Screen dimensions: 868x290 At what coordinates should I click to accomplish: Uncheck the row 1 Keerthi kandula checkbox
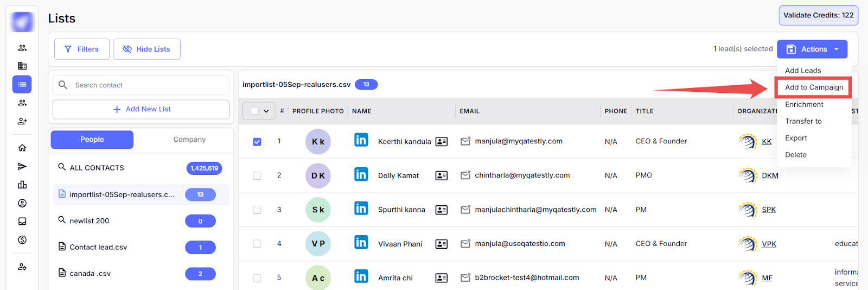[257, 142]
